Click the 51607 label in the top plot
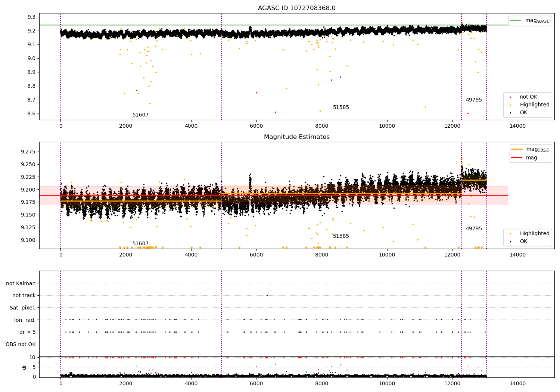560x392 pixels. tap(140, 115)
